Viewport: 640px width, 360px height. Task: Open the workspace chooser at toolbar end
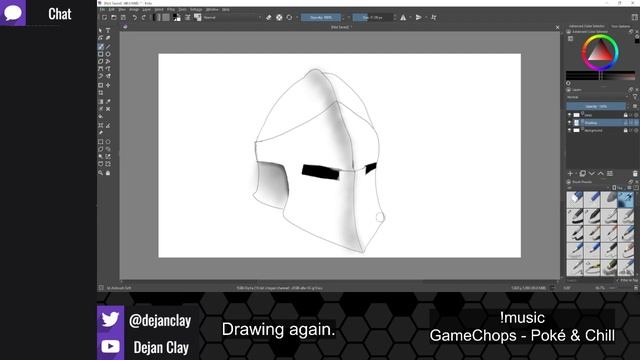click(635, 18)
